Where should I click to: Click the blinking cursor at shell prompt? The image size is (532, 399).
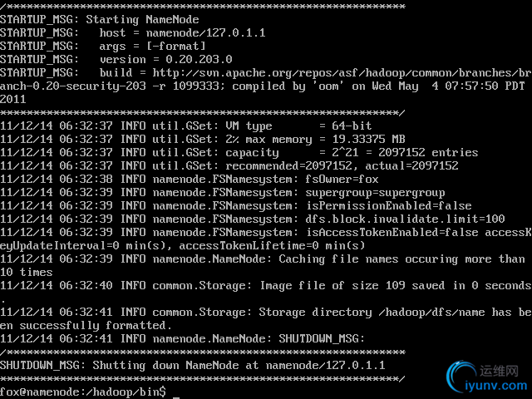[175, 392]
